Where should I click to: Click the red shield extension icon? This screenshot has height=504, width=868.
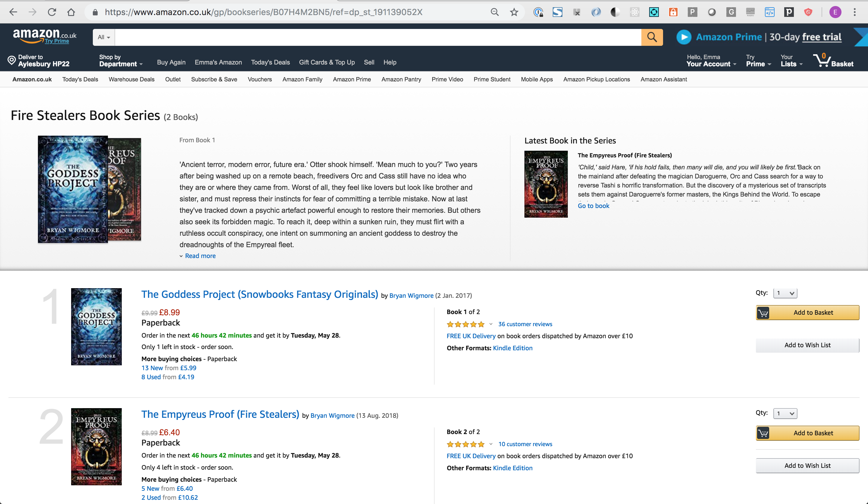(x=808, y=12)
